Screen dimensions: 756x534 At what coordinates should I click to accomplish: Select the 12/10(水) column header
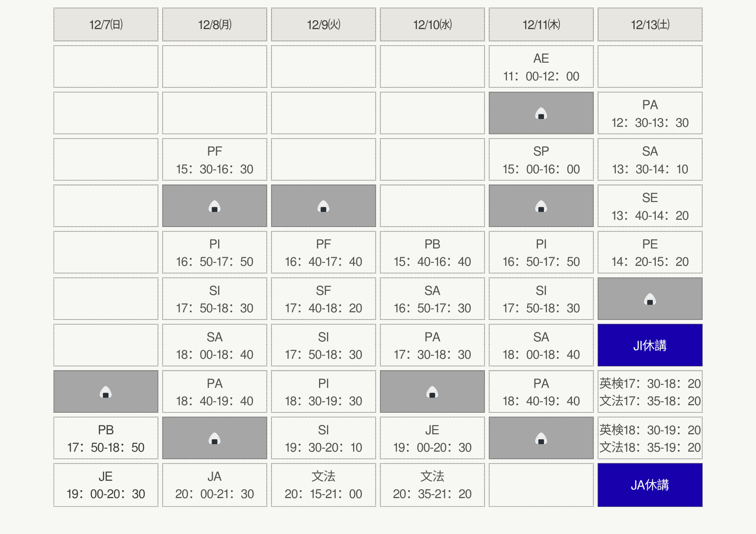click(x=432, y=25)
